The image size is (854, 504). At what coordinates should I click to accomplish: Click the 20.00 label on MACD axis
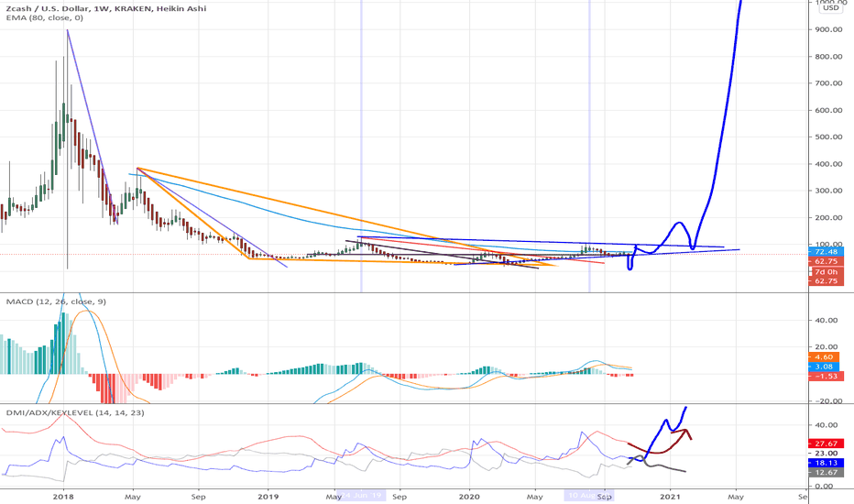pyautogui.click(x=827, y=347)
